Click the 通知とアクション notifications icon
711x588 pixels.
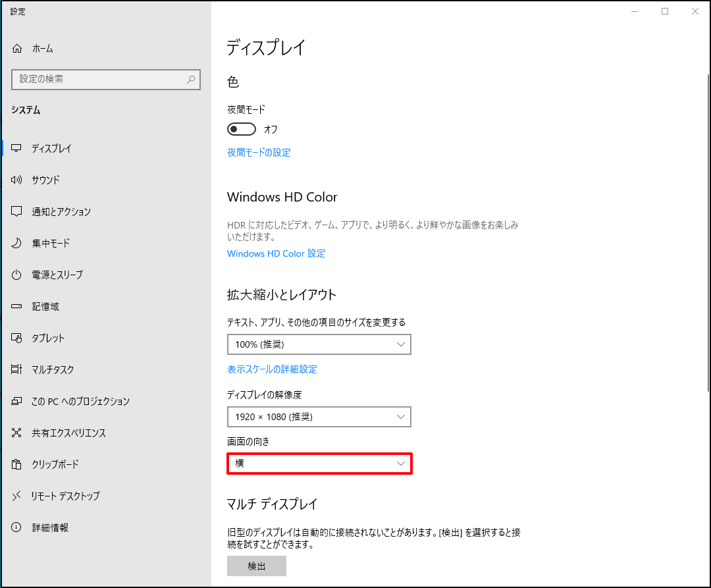point(16,211)
